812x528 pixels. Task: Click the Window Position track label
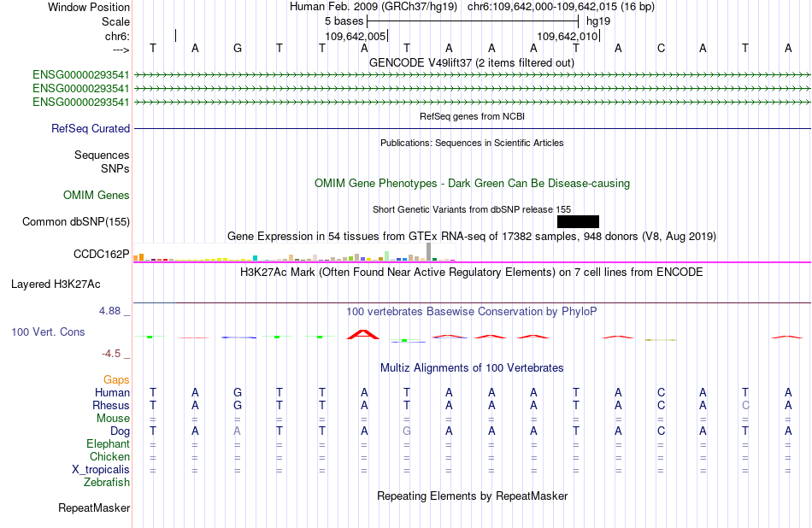pyautogui.click(x=89, y=7)
